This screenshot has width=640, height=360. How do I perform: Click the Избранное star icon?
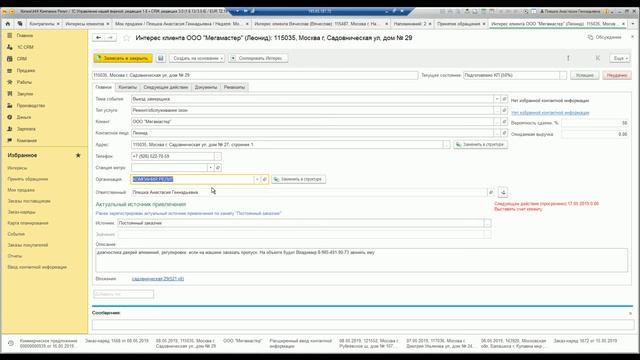coord(78,155)
